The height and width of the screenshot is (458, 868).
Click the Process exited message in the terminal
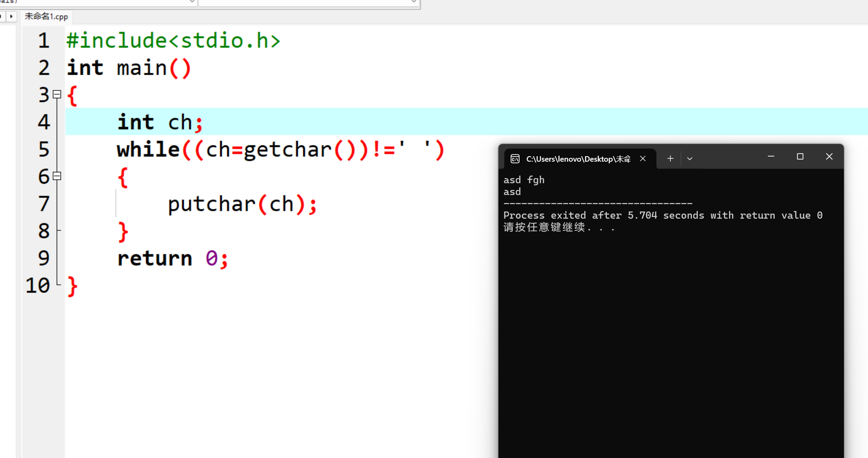pyautogui.click(x=662, y=215)
